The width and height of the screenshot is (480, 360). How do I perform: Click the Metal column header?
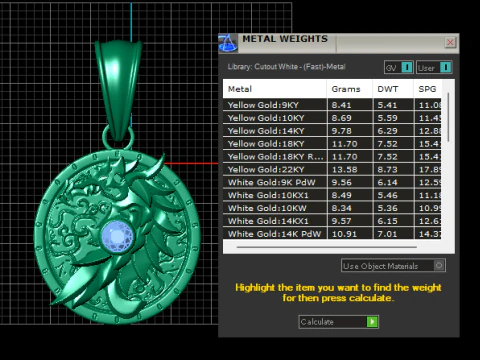pyautogui.click(x=275, y=89)
